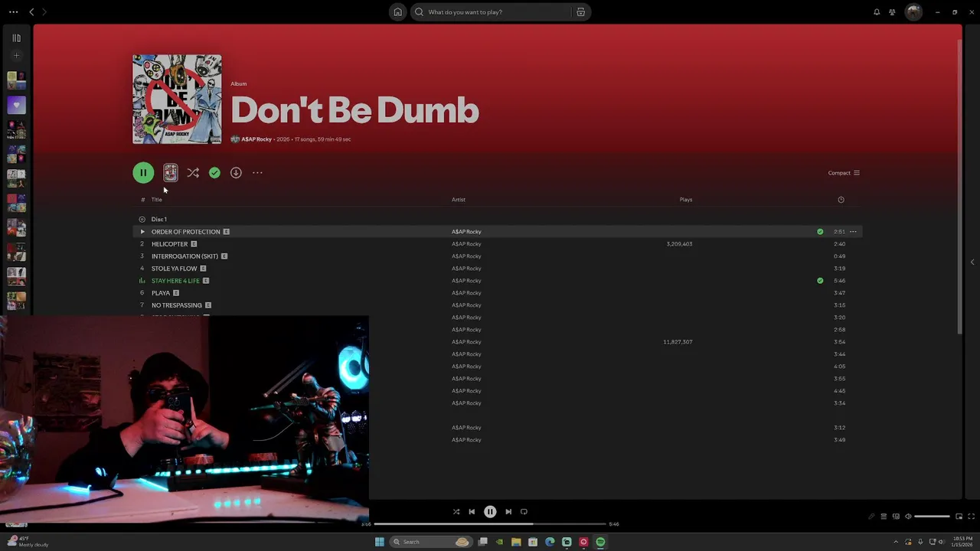This screenshot has width=980, height=551.
Task: Click the album page vertical scrollbar
Action: point(960,187)
